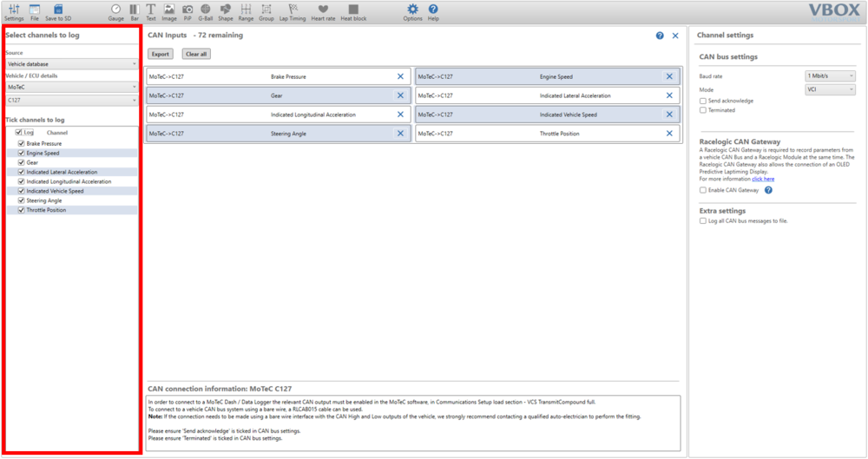The height and width of the screenshot is (459, 868).
Task: Enable the Terminated checkbox
Action: (703, 110)
